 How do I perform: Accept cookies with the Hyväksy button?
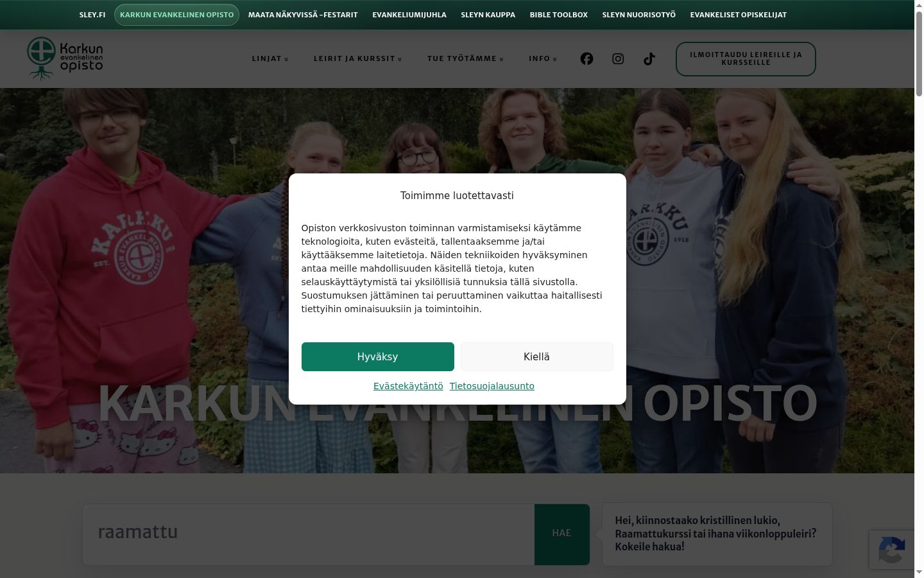pos(378,356)
